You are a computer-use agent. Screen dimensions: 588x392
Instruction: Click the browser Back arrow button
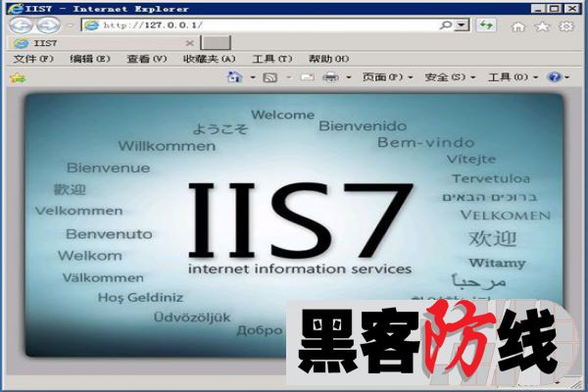click(x=22, y=24)
